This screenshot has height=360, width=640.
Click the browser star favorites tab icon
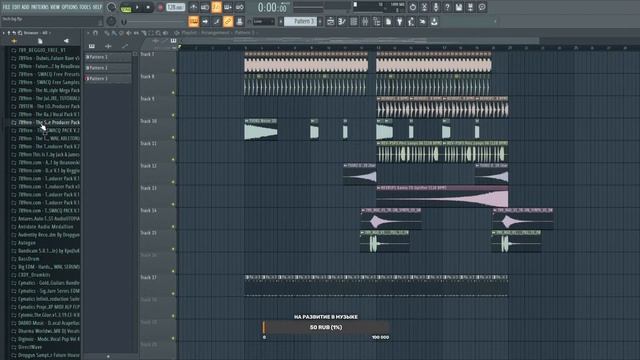(14, 41)
